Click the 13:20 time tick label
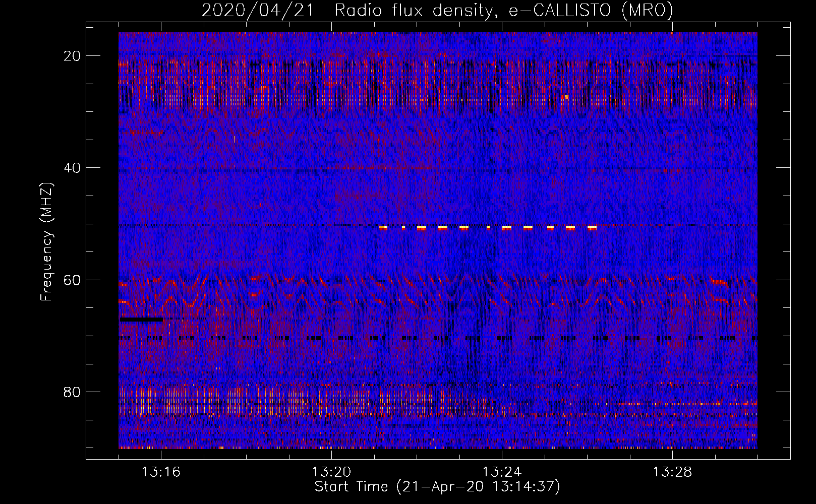The width and height of the screenshot is (816, 504). tap(332, 472)
